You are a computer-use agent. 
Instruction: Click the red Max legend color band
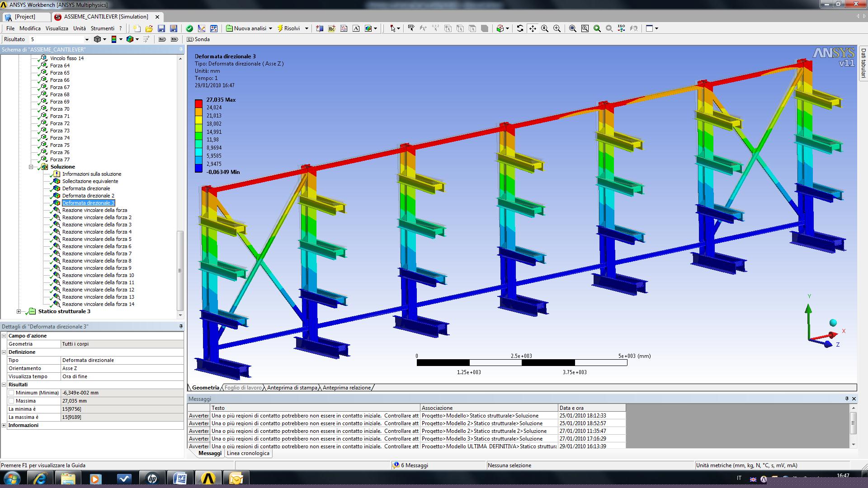click(x=198, y=103)
